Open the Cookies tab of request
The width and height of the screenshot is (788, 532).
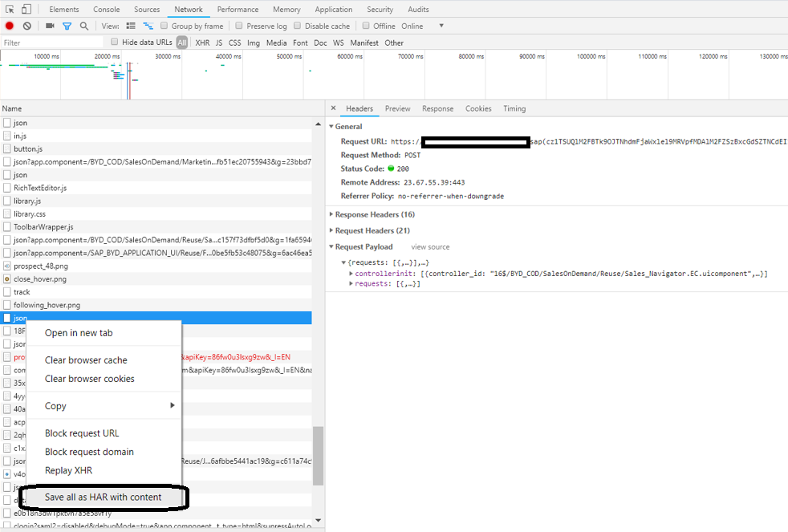coord(478,108)
